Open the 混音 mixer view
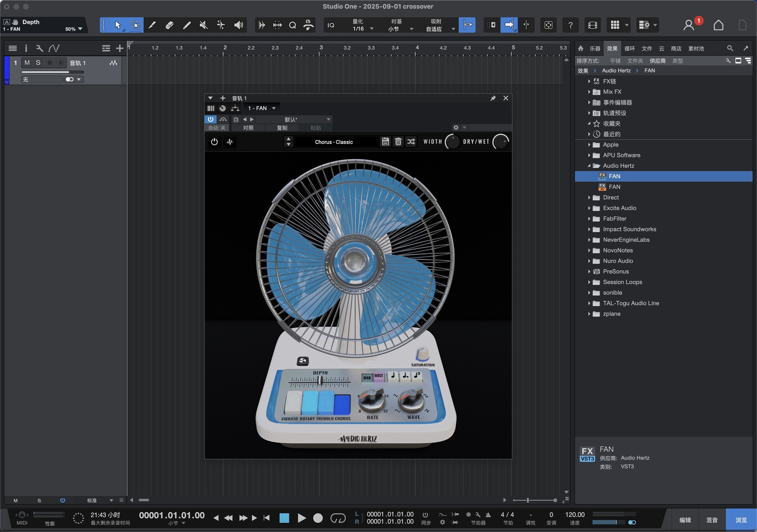Viewport: 757px width, 532px height. pyautogui.click(x=712, y=520)
